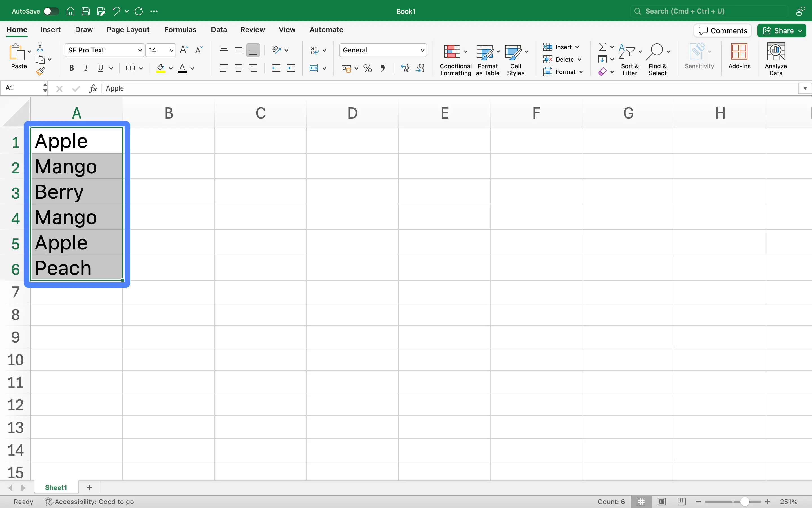Decrease font size with smaller A icon
The height and width of the screenshot is (508, 812).
[199, 50]
